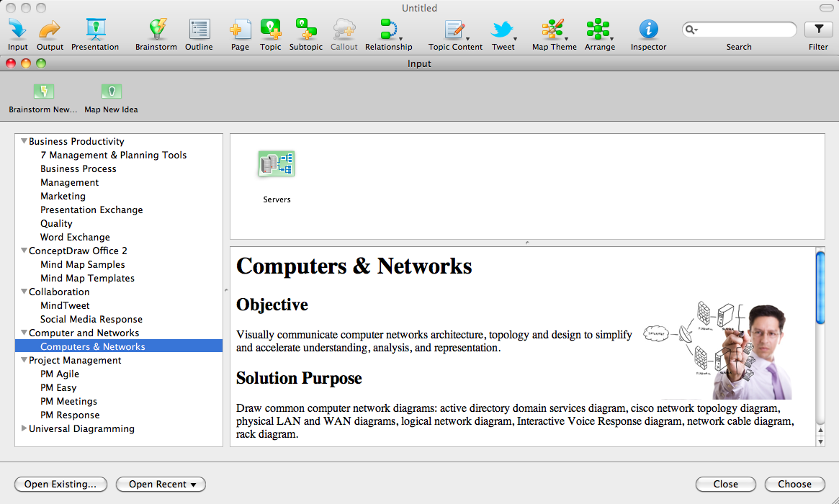Open Map Theme chooser
The width and height of the screenshot is (839, 504).
(x=553, y=30)
